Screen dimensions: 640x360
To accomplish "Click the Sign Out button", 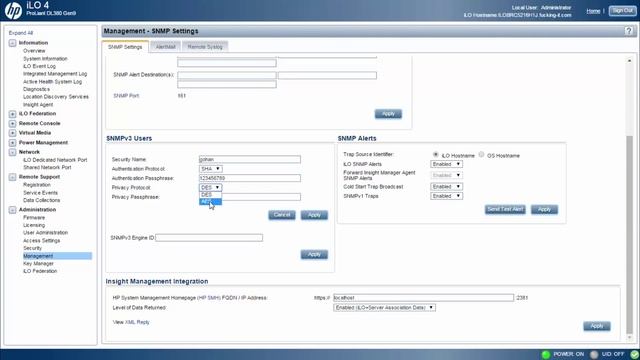I will [x=622, y=11].
